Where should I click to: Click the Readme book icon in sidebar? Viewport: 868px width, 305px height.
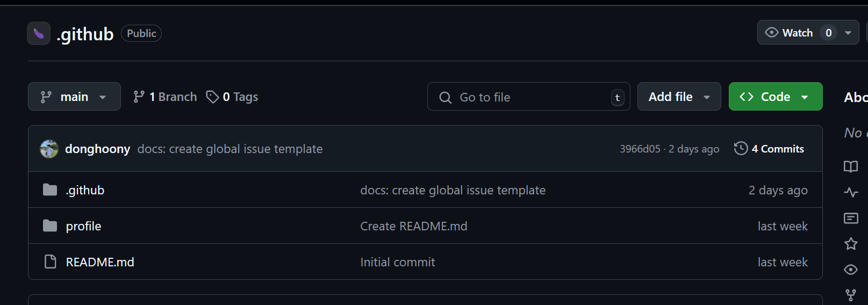tap(851, 166)
